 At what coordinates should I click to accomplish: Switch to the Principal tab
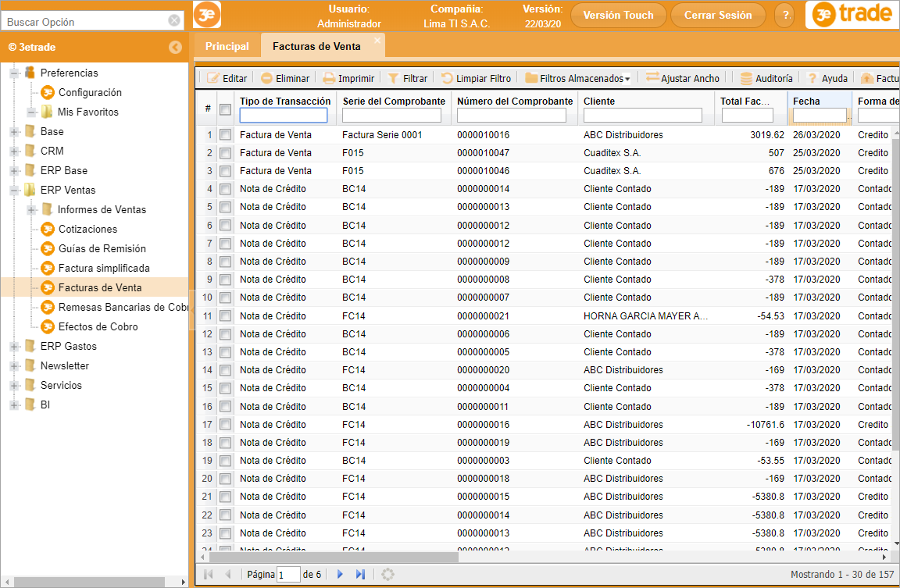[227, 47]
